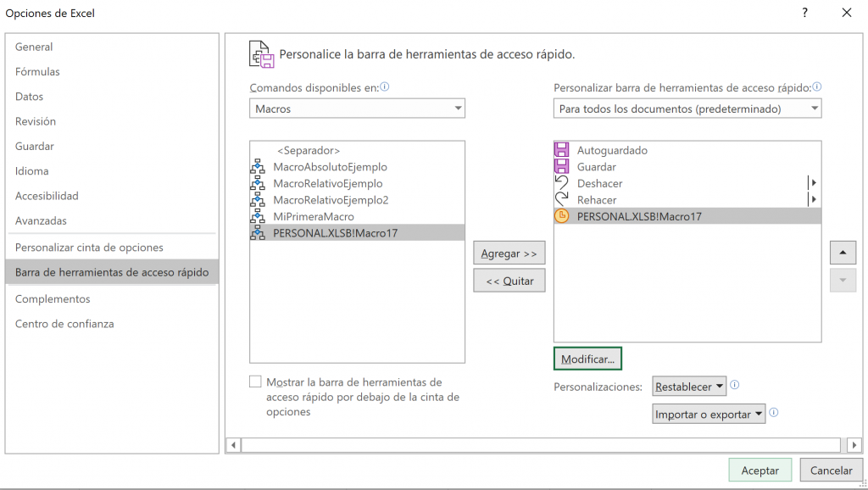
Task: Click the MacroAbsolutoEjemplo macro icon
Action: point(258,167)
